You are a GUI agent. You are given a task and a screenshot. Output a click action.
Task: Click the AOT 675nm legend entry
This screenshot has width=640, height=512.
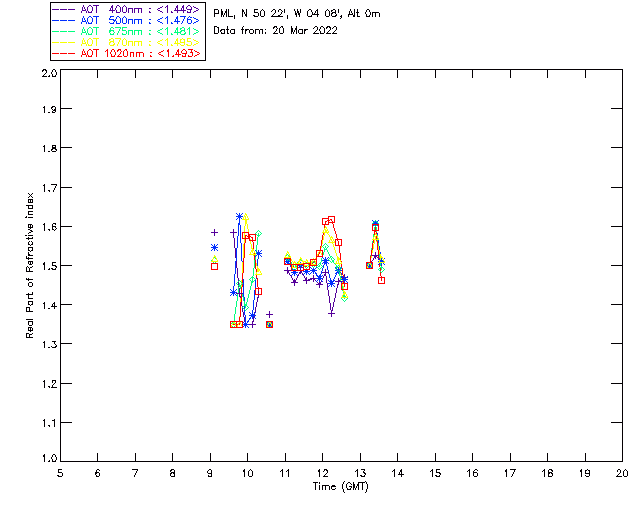[126, 31]
